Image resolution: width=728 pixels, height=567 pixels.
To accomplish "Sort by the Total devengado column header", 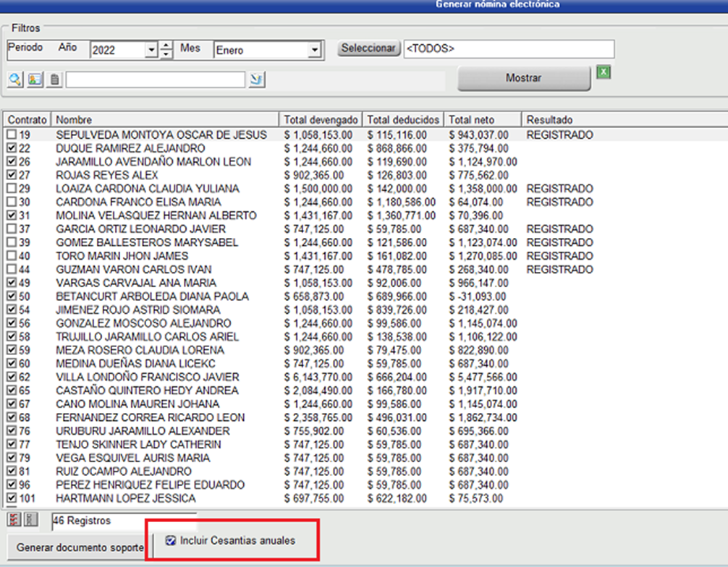I will click(321, 119).
